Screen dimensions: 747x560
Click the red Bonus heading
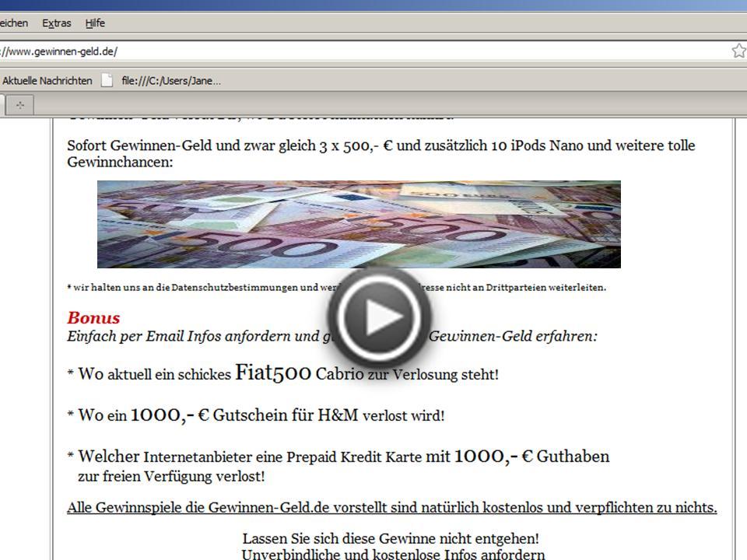click(x=92, y=318)
